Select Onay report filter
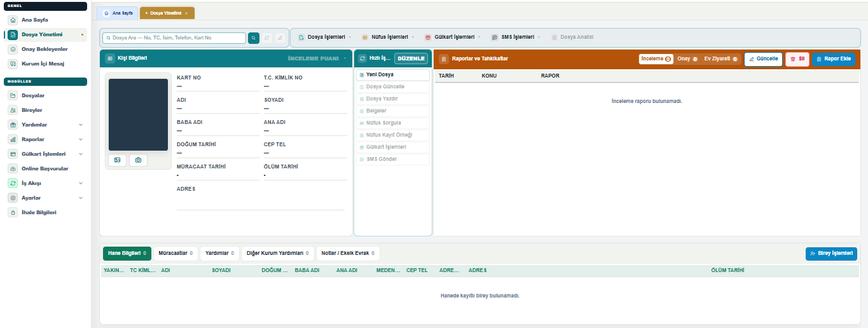 tap(687, 58)
